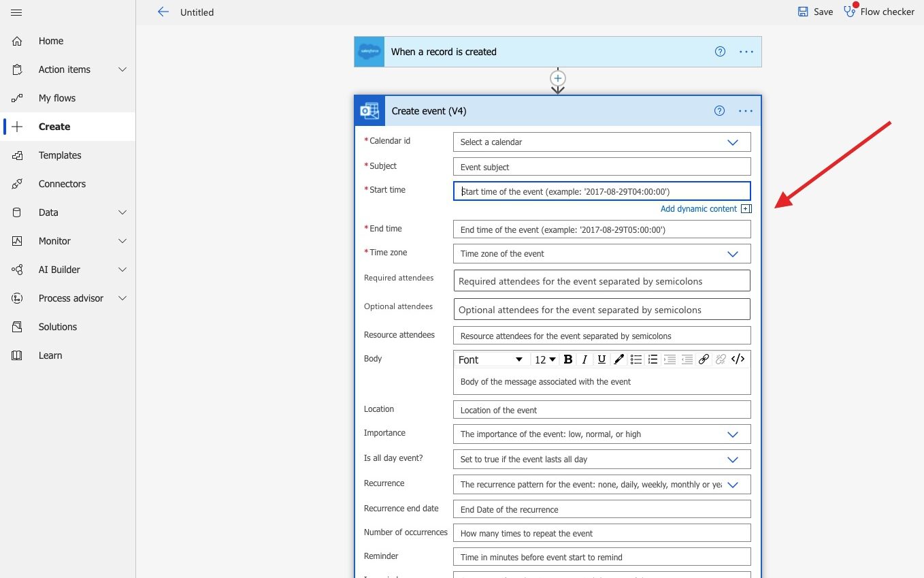
Task: Open the hamburger navigation menu
Action: pos(17,12)
